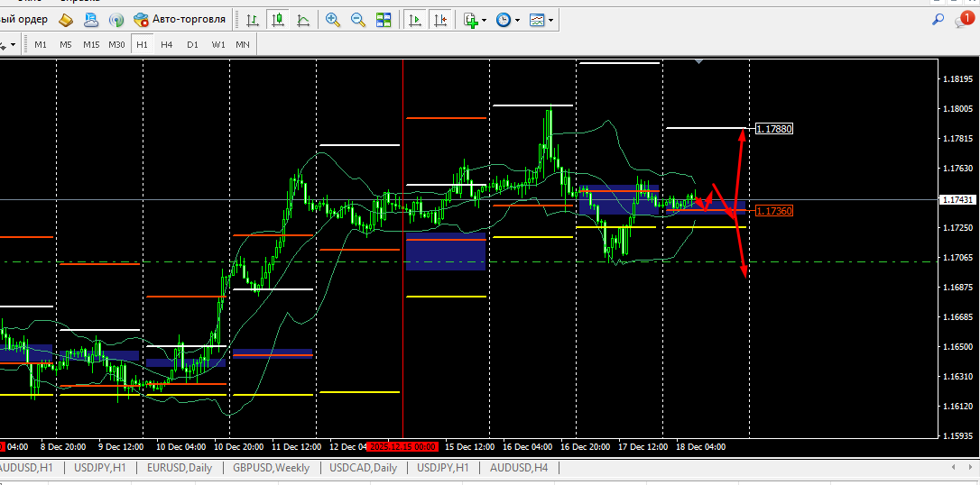This screenshot has height=485, width=980.
Task: Open the periods clock icon
Action: pyautogui.click(x=504, y=20)
